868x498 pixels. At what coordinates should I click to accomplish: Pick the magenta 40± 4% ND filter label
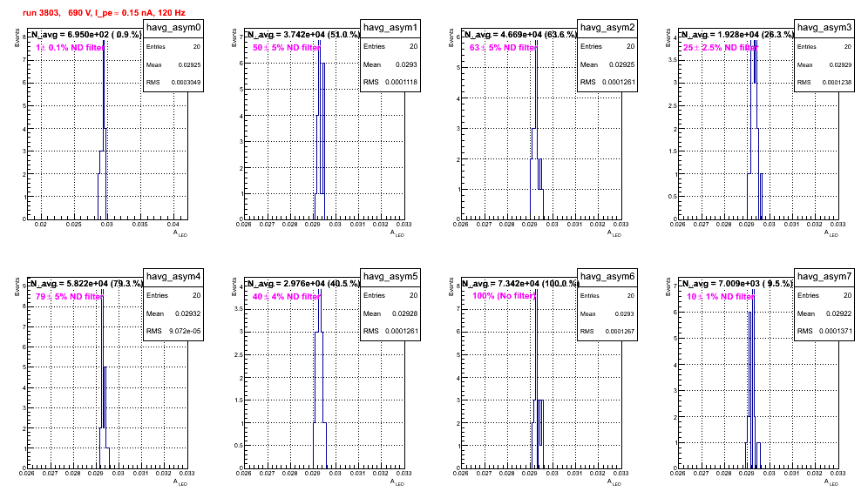click(x=286, y=297)
